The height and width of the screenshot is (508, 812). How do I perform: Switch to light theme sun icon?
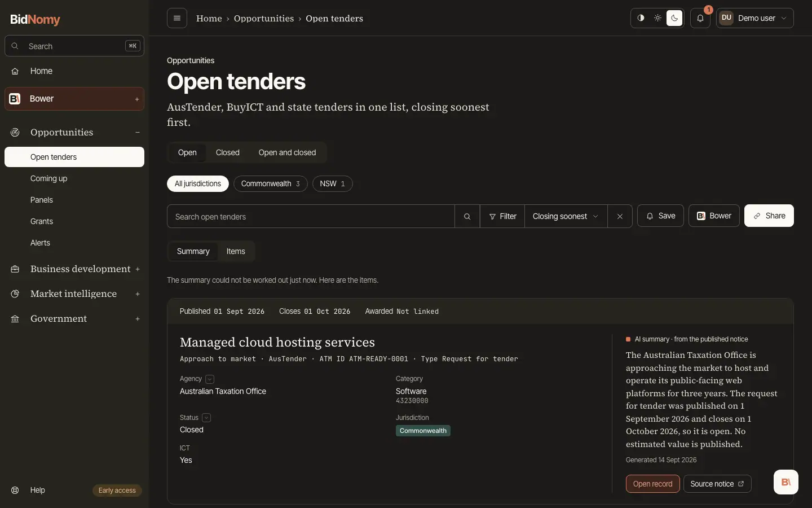tap(657, 18)
